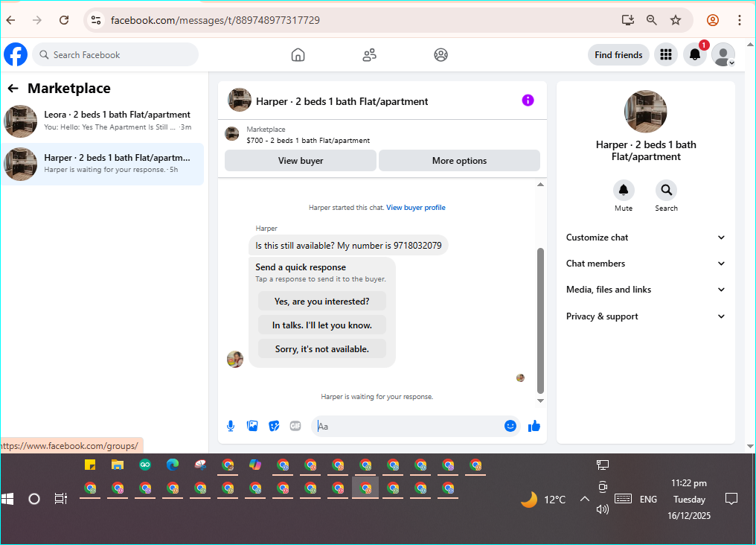This screenshot has height=545, width=756.
Task: Send a thumbs-up like
Action: [x=534, y=426]
